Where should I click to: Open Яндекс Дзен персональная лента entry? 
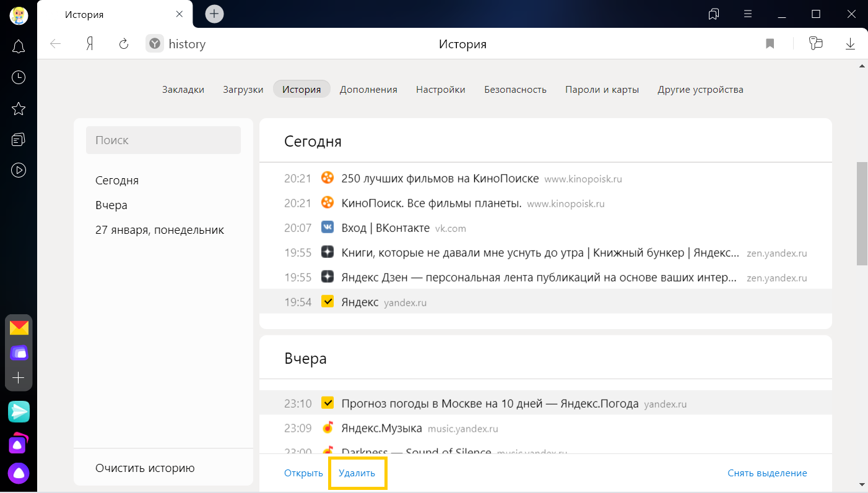pos(539,278)
